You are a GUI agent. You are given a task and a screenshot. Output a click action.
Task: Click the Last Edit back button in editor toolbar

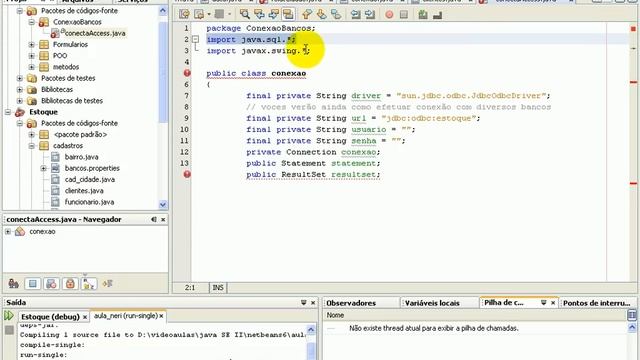point(184,15)
